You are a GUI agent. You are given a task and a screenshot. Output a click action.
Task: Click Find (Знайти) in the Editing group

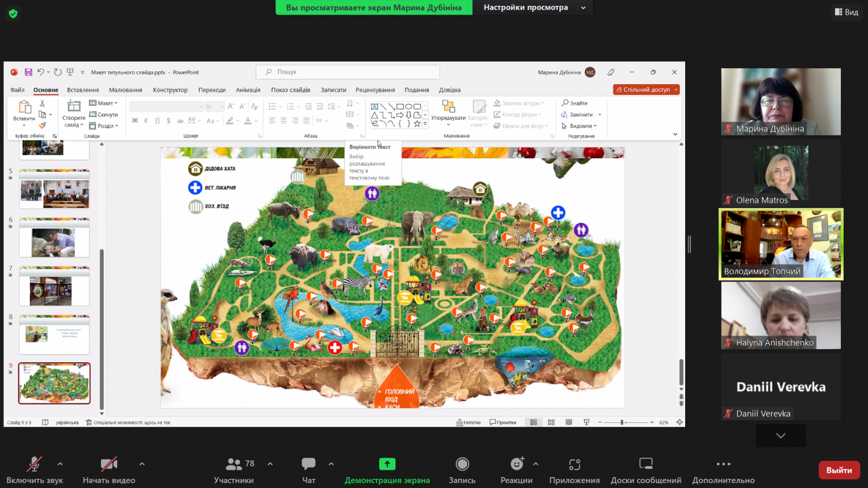click(x=575, y=103)
